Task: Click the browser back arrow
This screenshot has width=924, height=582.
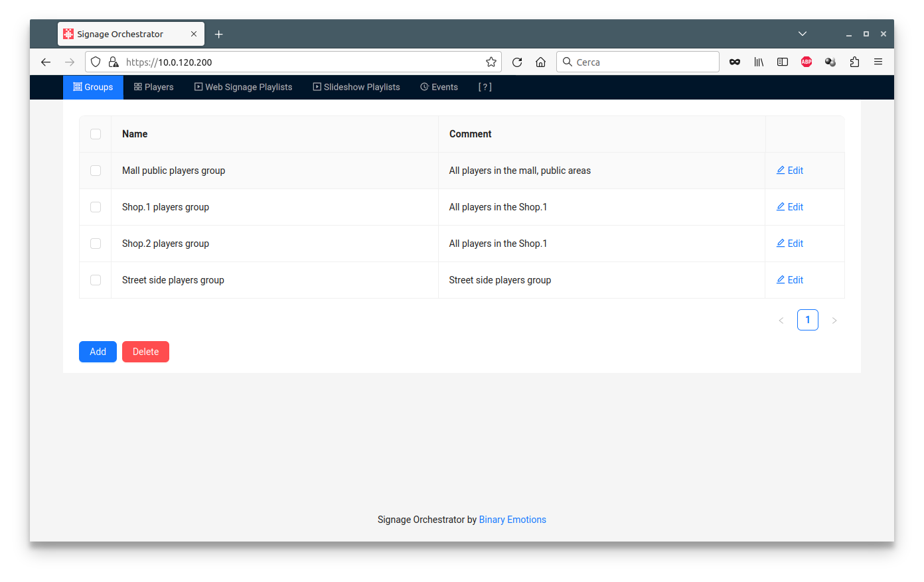Action: pos(46,62)
